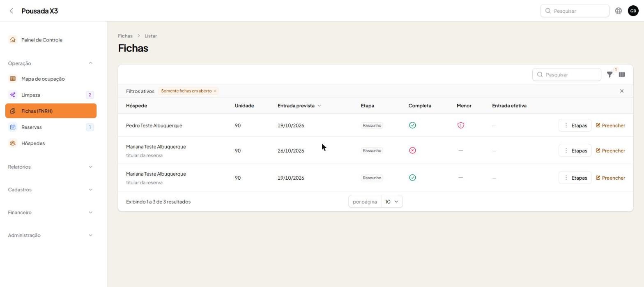The image size is (644, 287).
Task: Expand the Relatórios sidebar section
Action: 50,167
